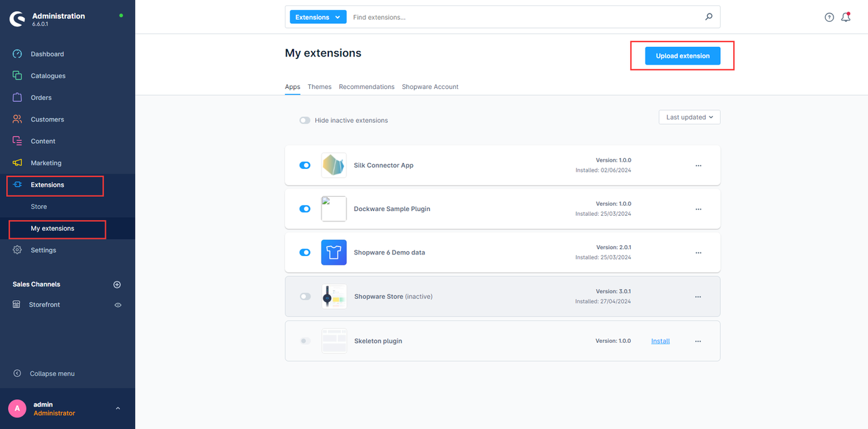Click the Orders bag icon
The height and width of the screenshot is (429, 868).
(18, 98)
